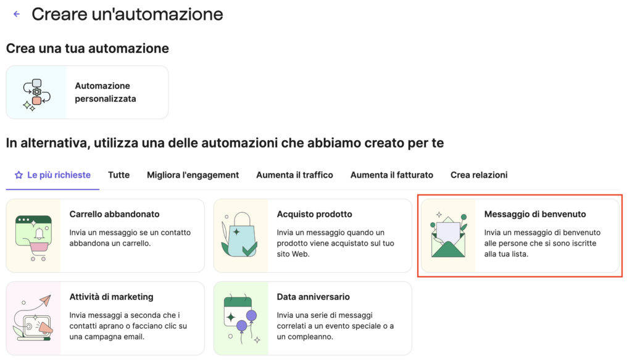Choose the Data anniversario title
632x364 pixels.
(313, 297)
